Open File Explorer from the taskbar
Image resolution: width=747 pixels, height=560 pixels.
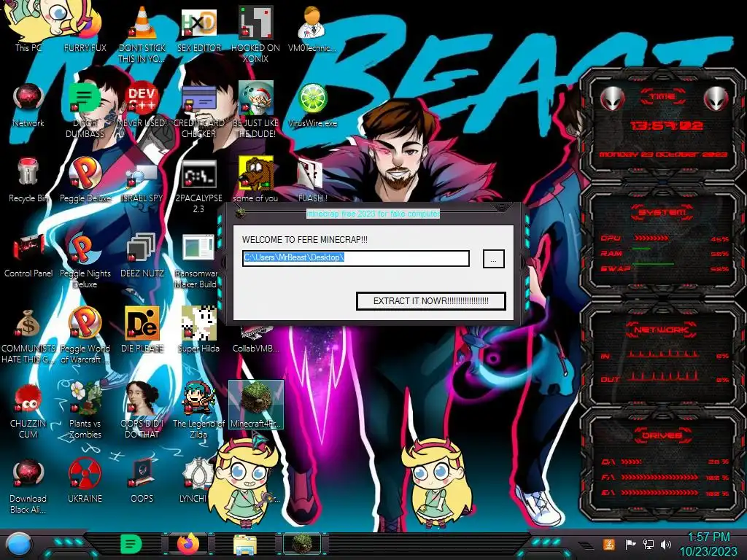(245, 545)
